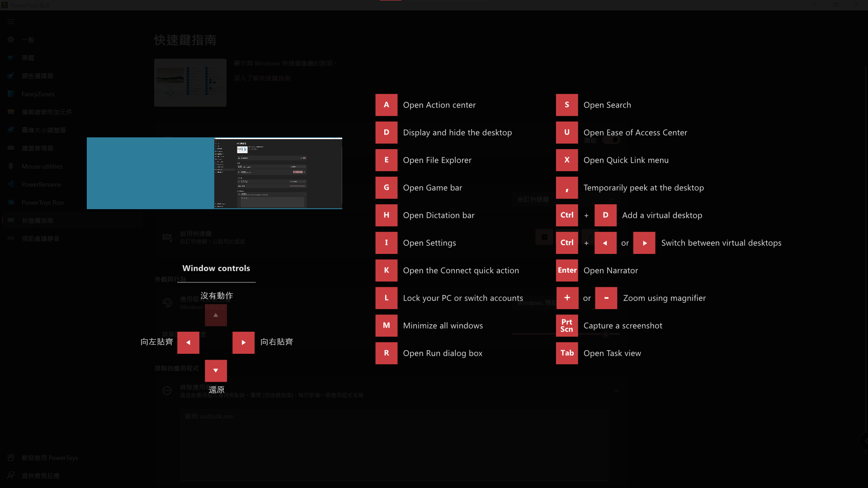The height and width of the screenshot is (488, 868).
Task: Click the comma key tile for peek at desktop
Action: pyautogui.click(x=567, y=188)
